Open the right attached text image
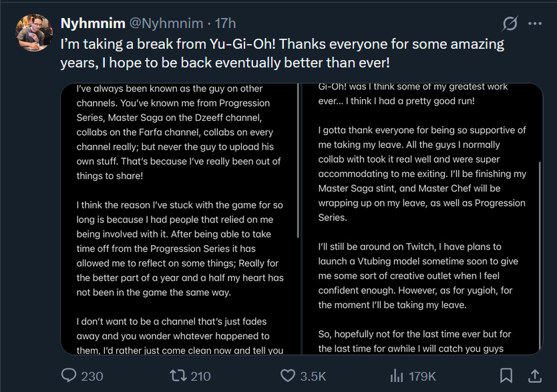Image resolution: width=557 pixels, height=392 pixels. [422, 219]
